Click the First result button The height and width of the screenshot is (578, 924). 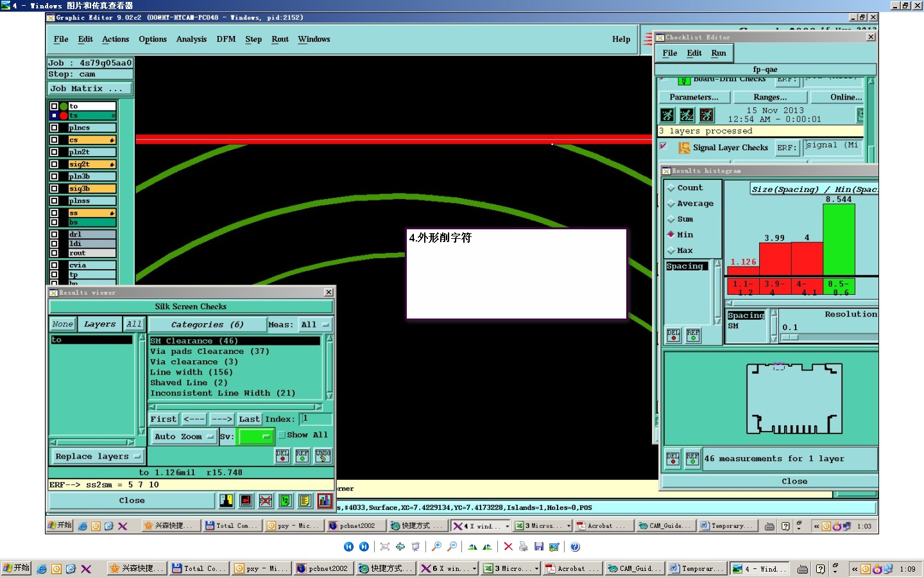(x=163, y=419)
